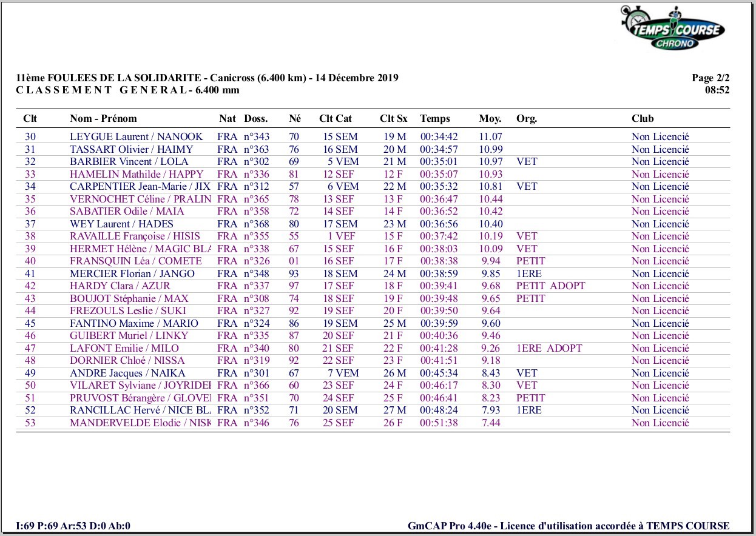The width and height of the screenshot is (756, 536).
Task: Click the Temps column header
Action: coord(435,119)
